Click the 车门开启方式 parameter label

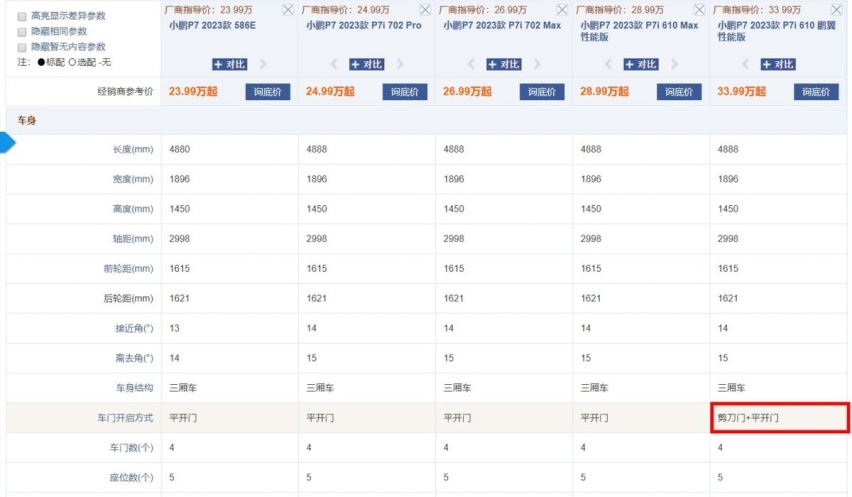pyautogui.click(x=125, y=418)
